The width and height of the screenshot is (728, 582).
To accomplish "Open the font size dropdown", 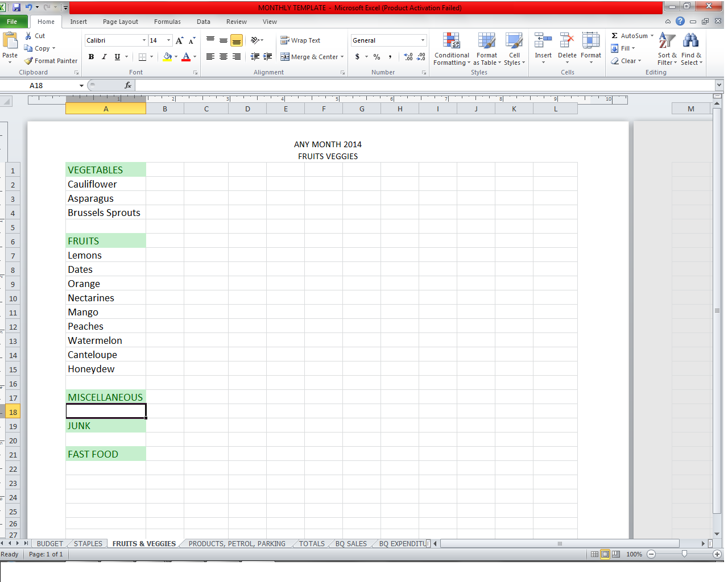I will [x=168, y=40].
